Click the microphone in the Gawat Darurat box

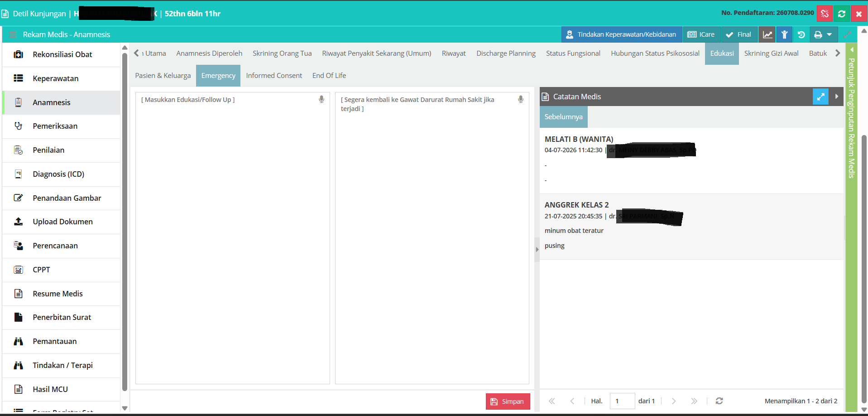pyautogui.click(x=521, y=99)
